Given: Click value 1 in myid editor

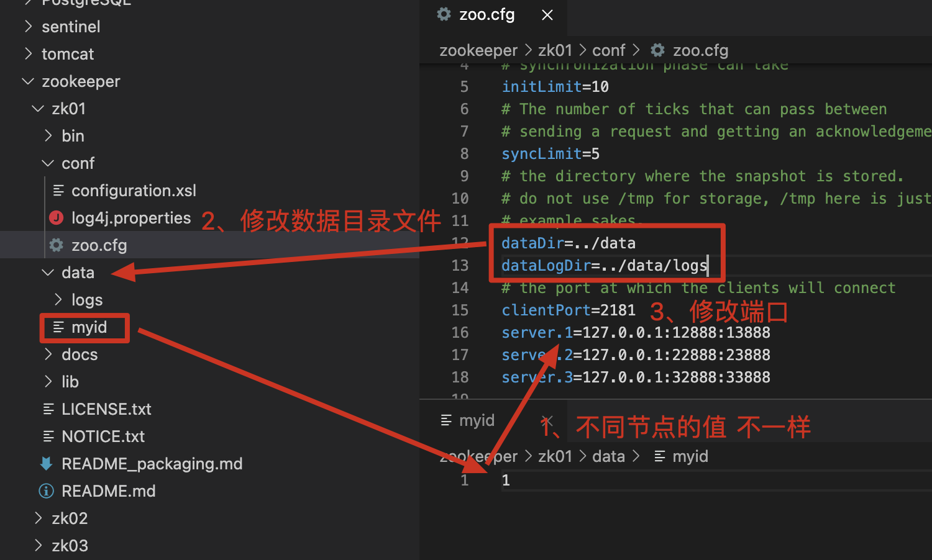Looking at the screenshot, I should tap(506, 480).
